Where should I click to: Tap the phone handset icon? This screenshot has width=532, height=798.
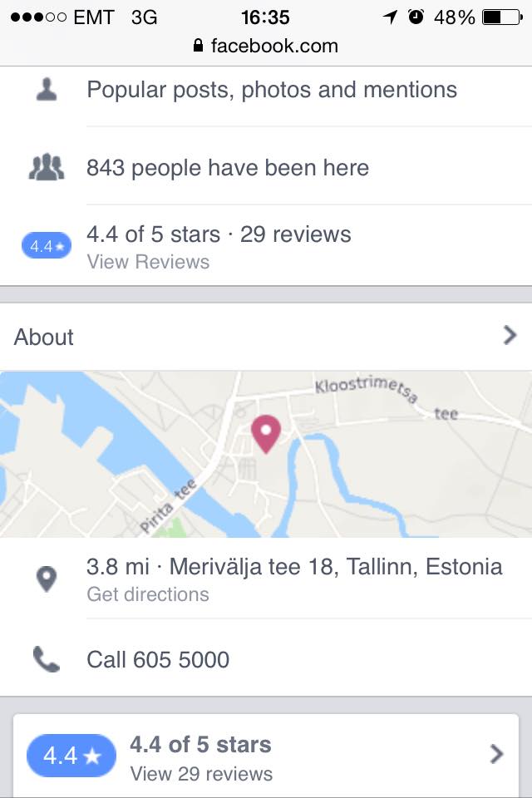(x=47, y=659)
